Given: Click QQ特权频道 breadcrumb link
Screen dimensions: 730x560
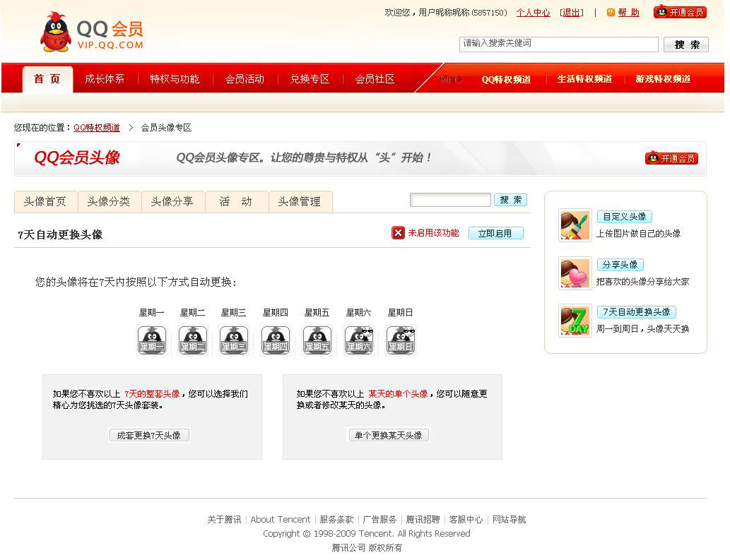Looking at the screenshot, I should pyautogui.click(x=97, y=127).
